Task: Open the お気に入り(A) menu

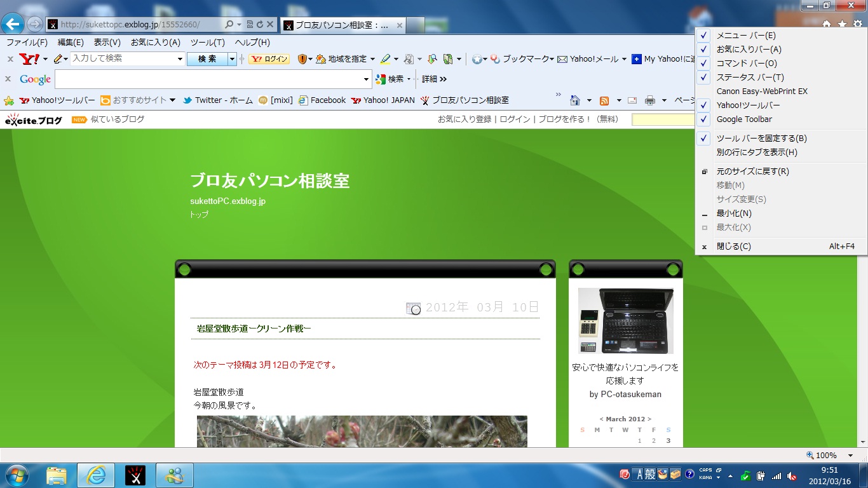Action: coord(156,43)
